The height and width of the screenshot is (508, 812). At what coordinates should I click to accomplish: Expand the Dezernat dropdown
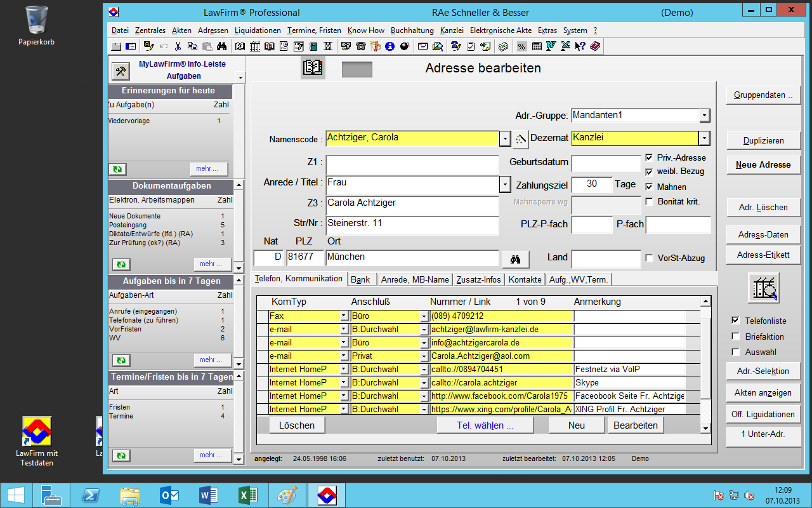click(x=704, y=138)
